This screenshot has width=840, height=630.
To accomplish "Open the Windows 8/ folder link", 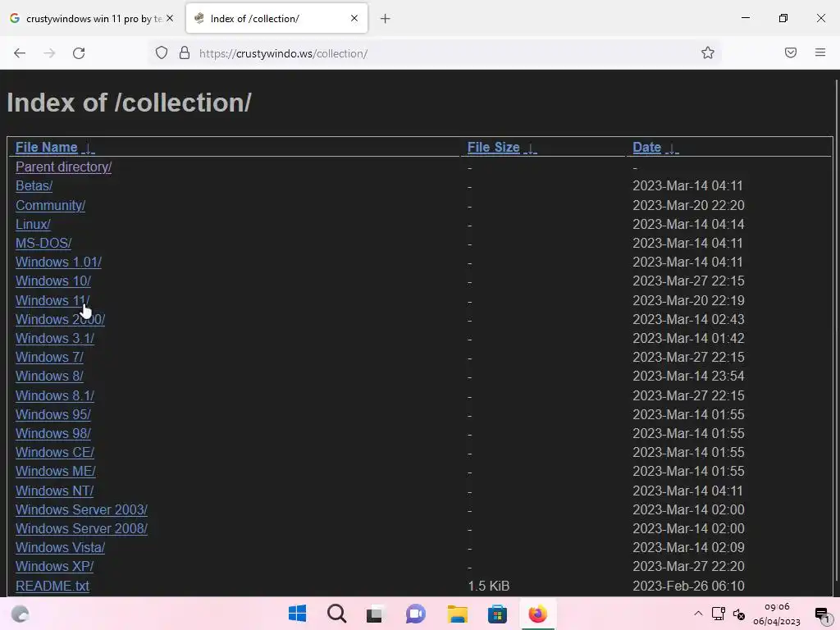I will tap(49, 376).
